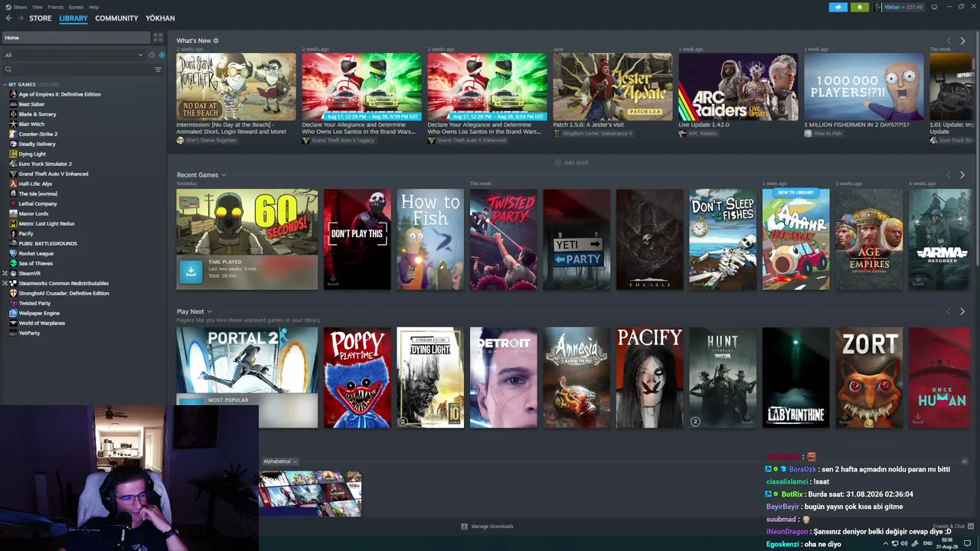Click Manage Downloads link
The image size is (980, 551).
[492, 527]
